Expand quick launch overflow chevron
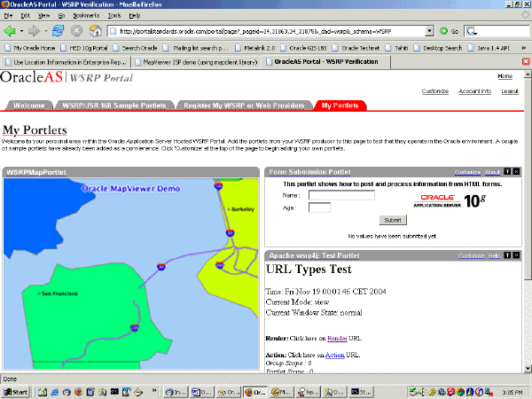Image resolution: width=532 pixels, height=399 pixels. click(x=154, y=390)
